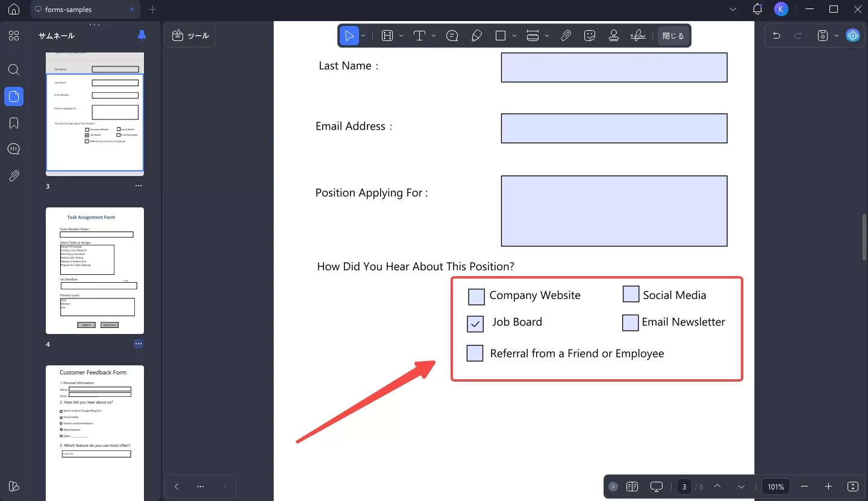
Task: Zoom in with the plus button
Action: pos(828,487)
